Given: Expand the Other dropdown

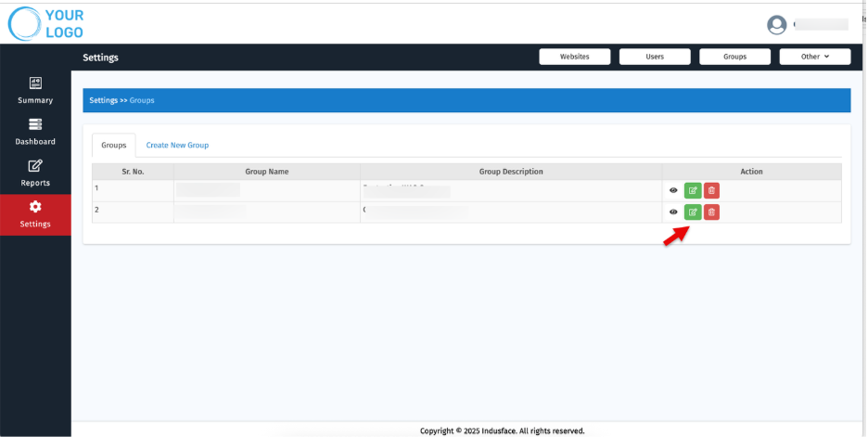Looking at the screenshot, I should tap(815, 57).
